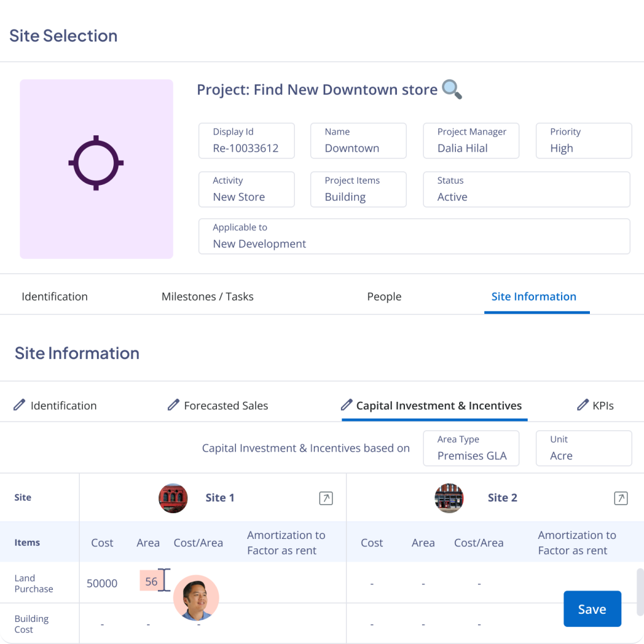The image size is (644, 644).
Task: Expand the Status field showing Active
Action: [x=526, y=189]
